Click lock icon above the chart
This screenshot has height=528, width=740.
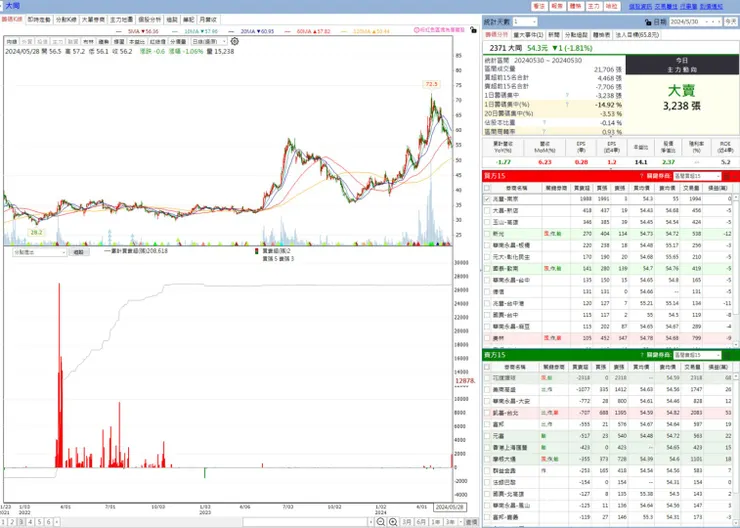click(x=473, y=30)
